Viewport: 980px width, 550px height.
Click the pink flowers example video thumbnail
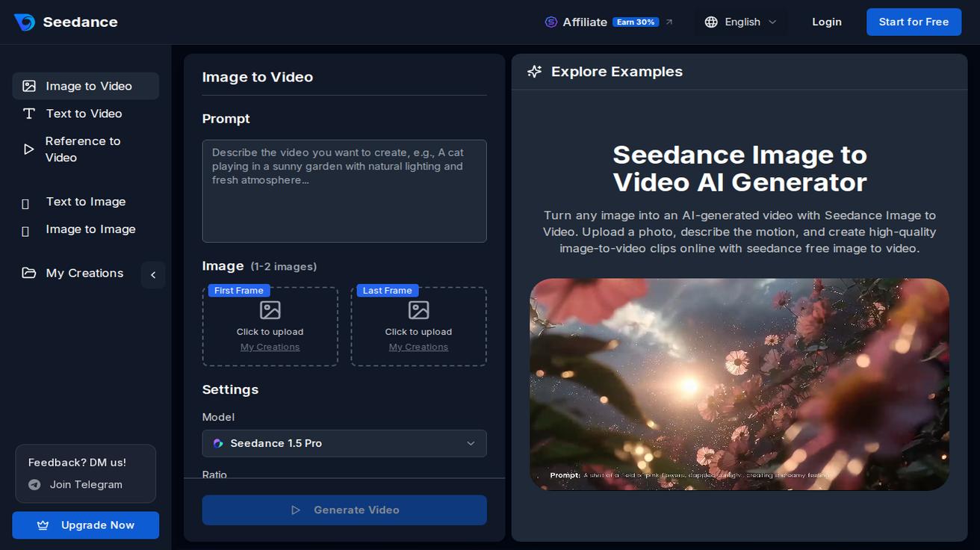click(739, 385)
